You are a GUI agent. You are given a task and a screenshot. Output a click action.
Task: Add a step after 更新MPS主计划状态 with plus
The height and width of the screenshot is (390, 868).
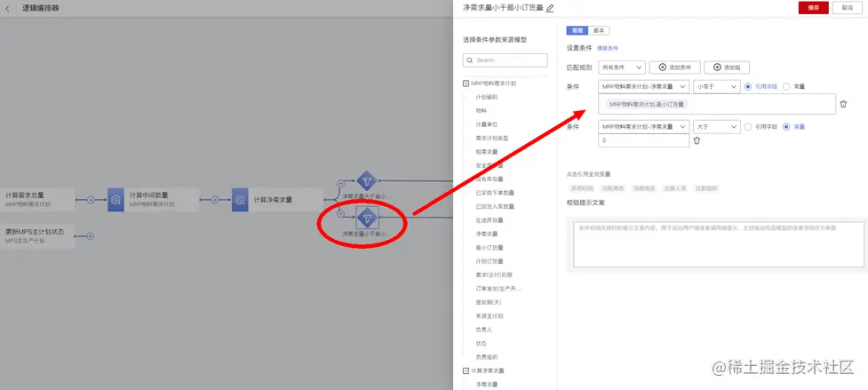[x=91, y=236]
